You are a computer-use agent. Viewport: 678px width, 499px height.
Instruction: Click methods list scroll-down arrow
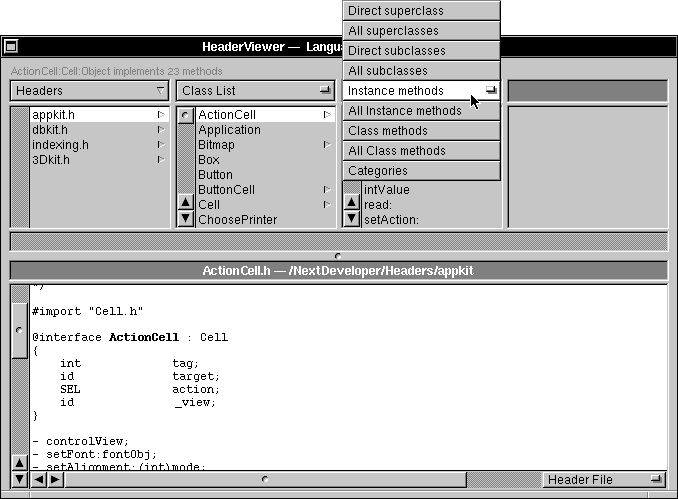pyautogui.click(x=352, y=218)
